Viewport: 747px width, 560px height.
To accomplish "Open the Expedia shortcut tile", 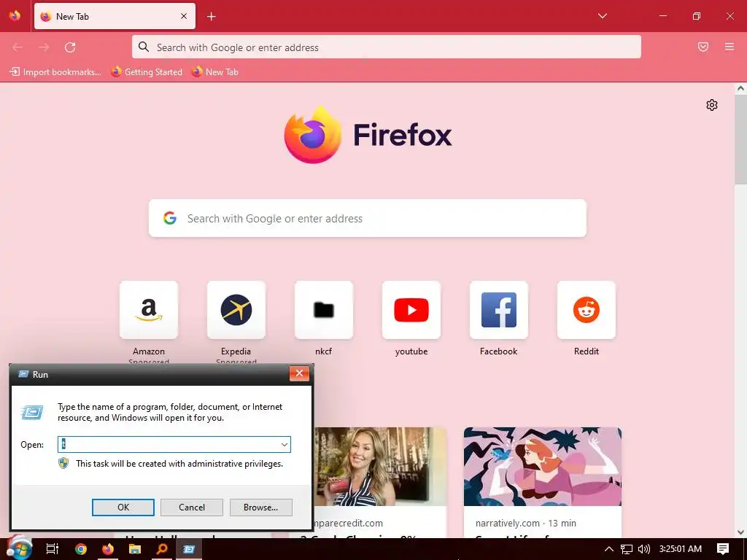I will tap(236, 310).
